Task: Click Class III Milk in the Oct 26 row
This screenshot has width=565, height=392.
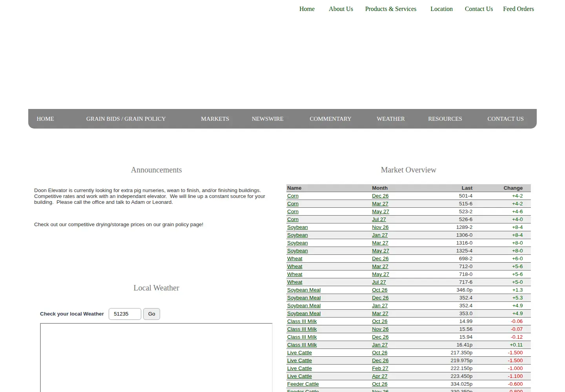Action: point(302,321)
